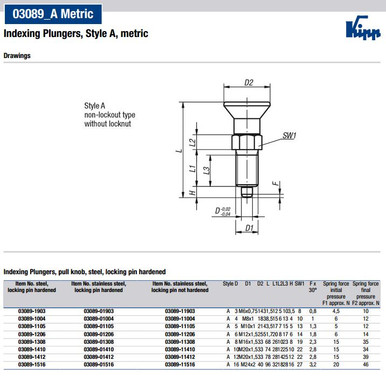Select item number 03089-11903
This screenshot has width=386, height=377.
pos(180,311)
